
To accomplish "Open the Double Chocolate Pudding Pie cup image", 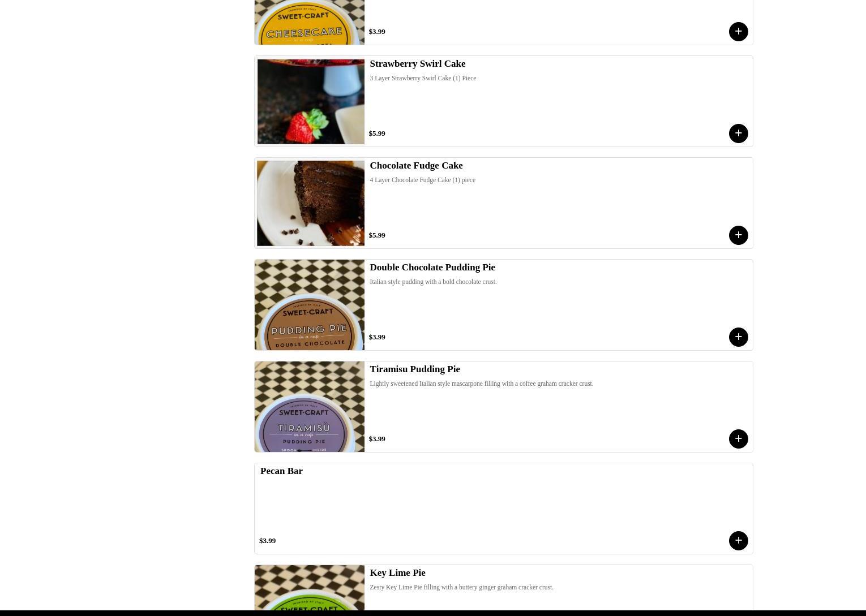I will click(310, 305).
